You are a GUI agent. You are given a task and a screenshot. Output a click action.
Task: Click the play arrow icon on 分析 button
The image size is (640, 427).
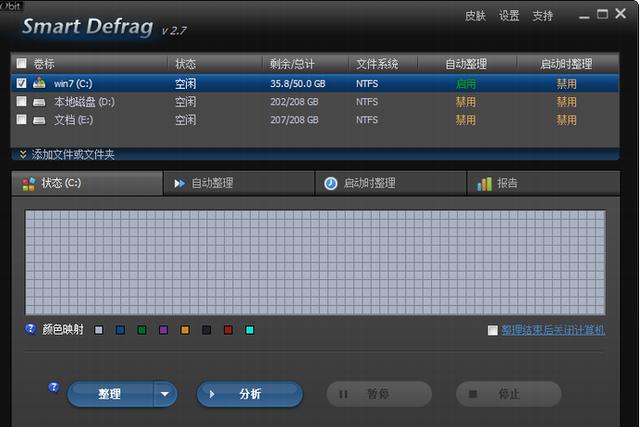coord(211,394)
